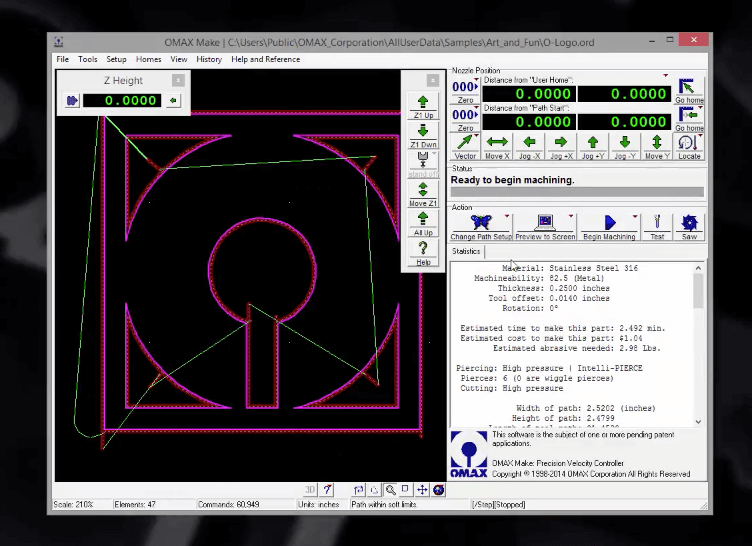The image size is (752, 546).
Task: Close the Z control floating toolbar
Action: (433, 80)
